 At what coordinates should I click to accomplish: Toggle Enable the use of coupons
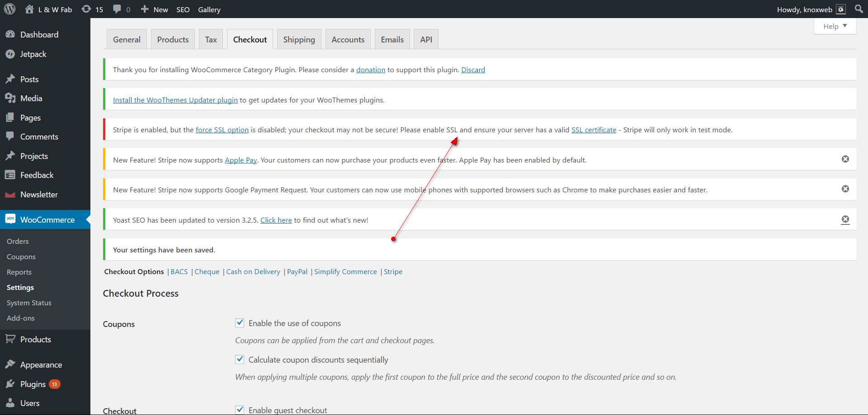pos(240,323)
